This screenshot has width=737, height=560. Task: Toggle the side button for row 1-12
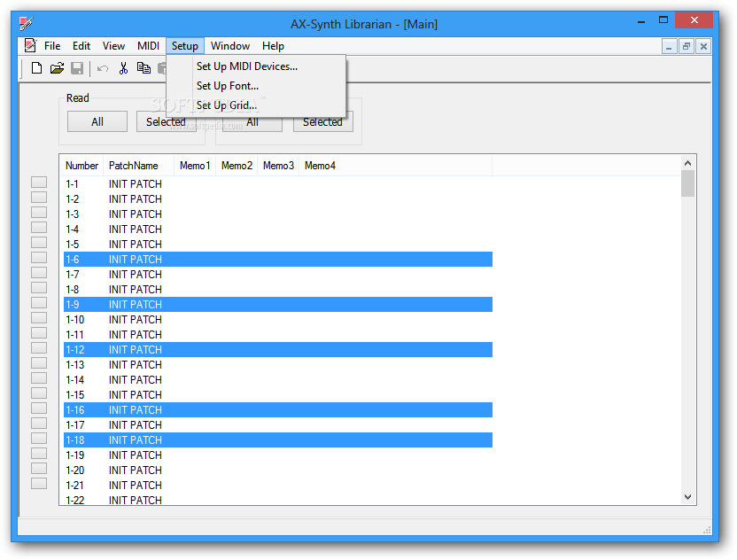pyautogui.click(x=39, y=347)
